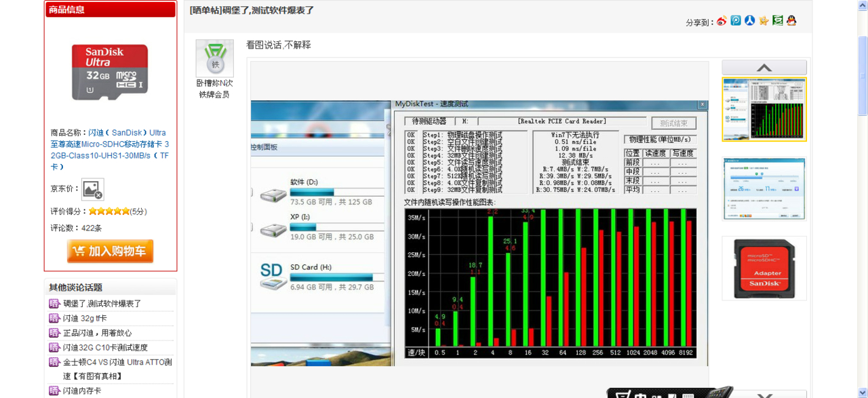The width and height of the screenshot is (868, 398).
Task: Click the 晒 icon beside 正品闪迪 topic
Action: coord(54,333)
